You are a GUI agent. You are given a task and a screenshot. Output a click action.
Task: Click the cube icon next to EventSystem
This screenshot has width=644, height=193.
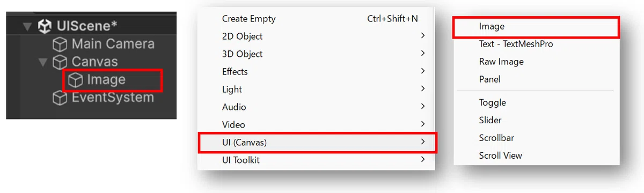[x=60, y=98]
